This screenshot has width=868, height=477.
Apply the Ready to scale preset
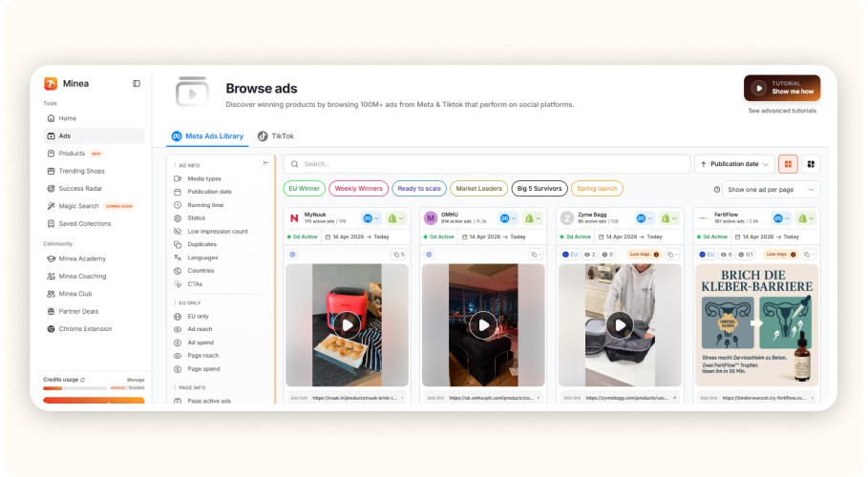point(419,189)
